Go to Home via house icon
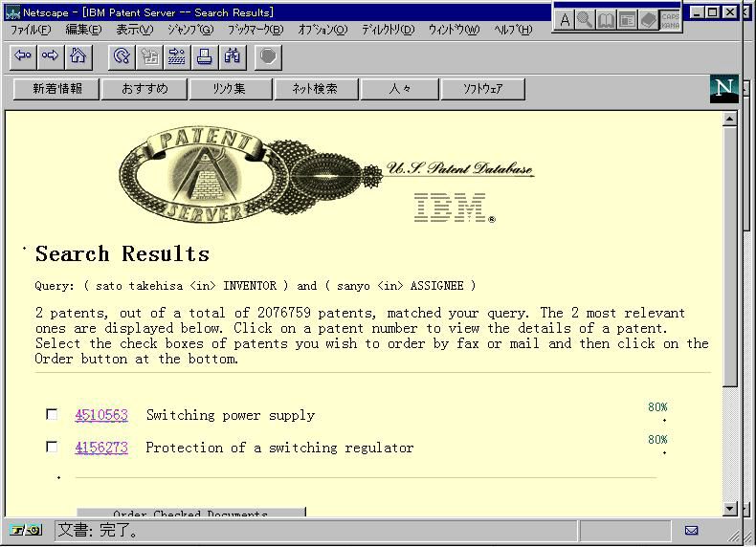 [78, 56]
